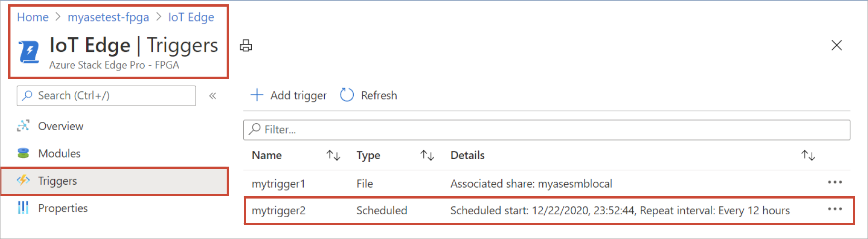Open the Overview menu item
The height and width of the screenshot is (239, 868).
pos(60,126)
